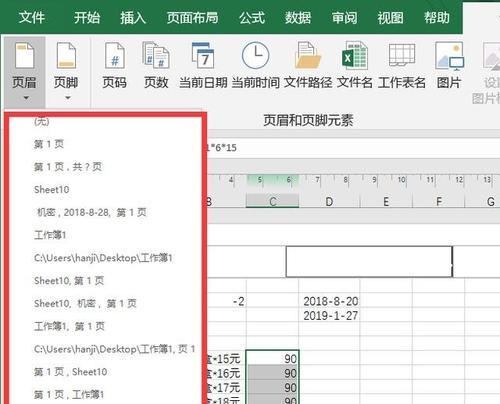Select column E header
The width and height of the screenshot is (500, 404).
(x=386, y=202)
